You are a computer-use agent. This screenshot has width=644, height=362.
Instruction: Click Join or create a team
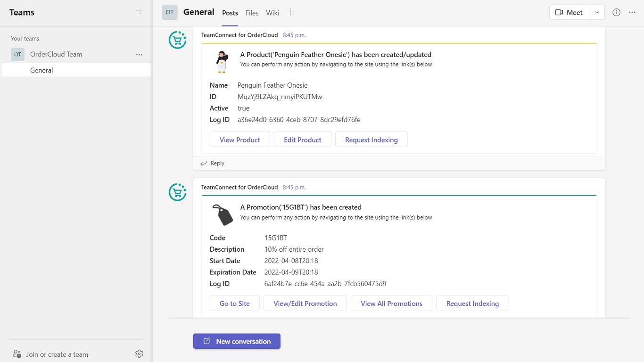click(x=57, y=354)
